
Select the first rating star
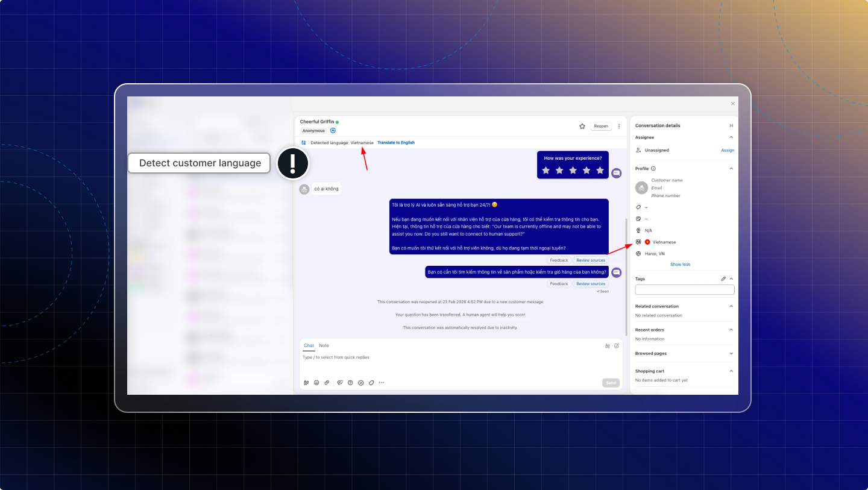(546, 171)
